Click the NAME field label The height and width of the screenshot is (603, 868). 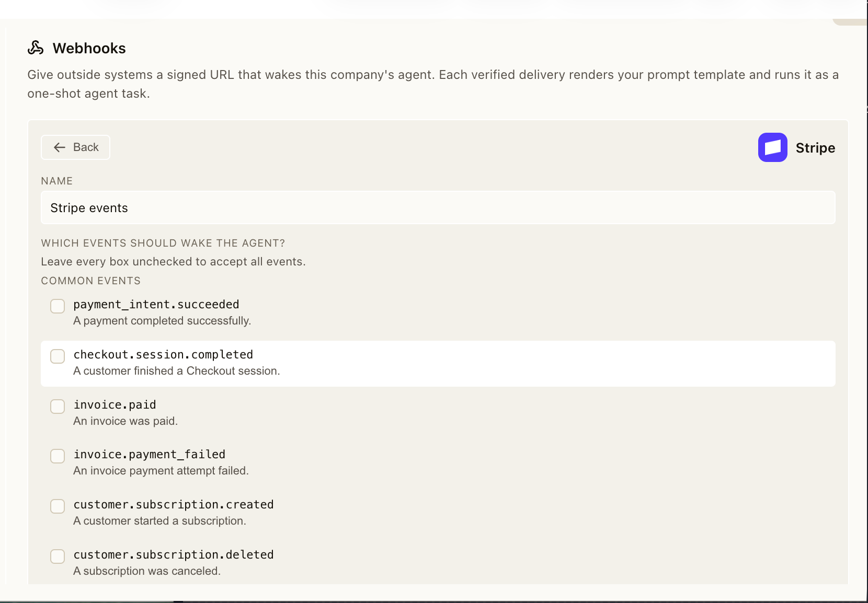click(x=57, y=181)
